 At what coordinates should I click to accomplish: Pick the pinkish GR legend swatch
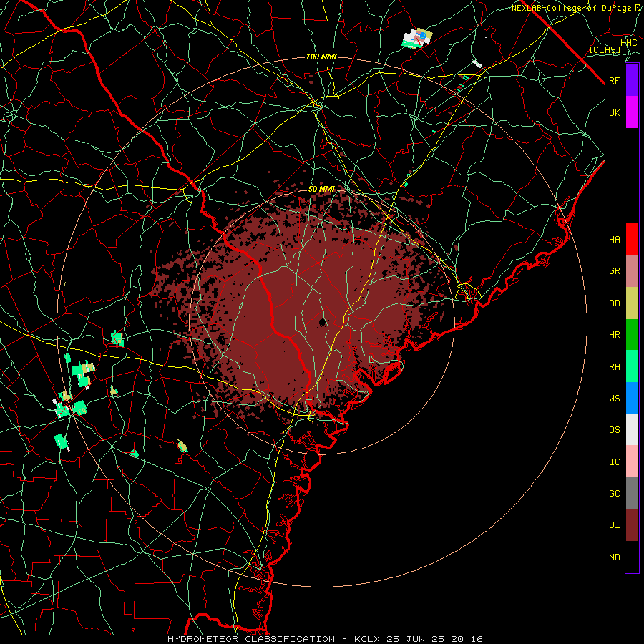tap(632, 271)
